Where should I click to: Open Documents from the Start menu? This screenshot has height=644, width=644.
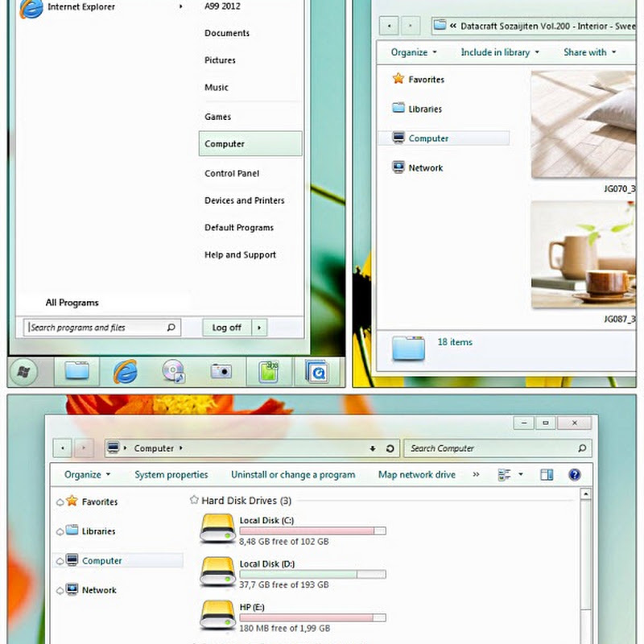pyautogui.click(x=227, y=33)
